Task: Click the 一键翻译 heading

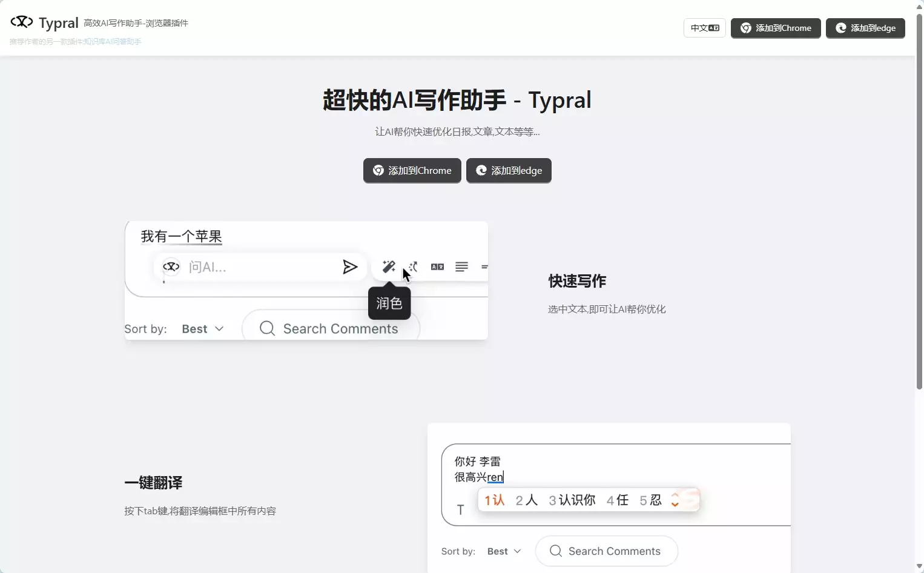Action: tap(153, 483)
